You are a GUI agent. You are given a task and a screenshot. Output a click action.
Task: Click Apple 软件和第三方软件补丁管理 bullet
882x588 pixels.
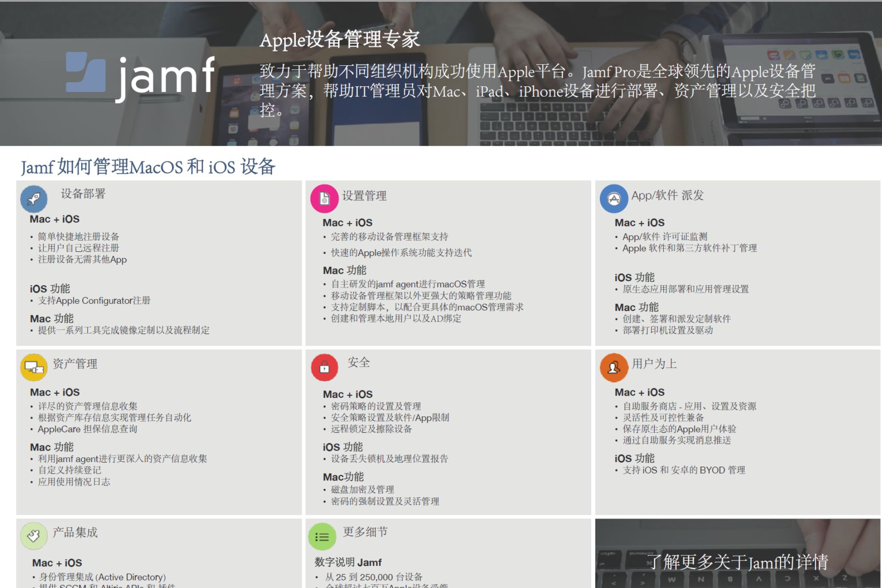[690, 248]
